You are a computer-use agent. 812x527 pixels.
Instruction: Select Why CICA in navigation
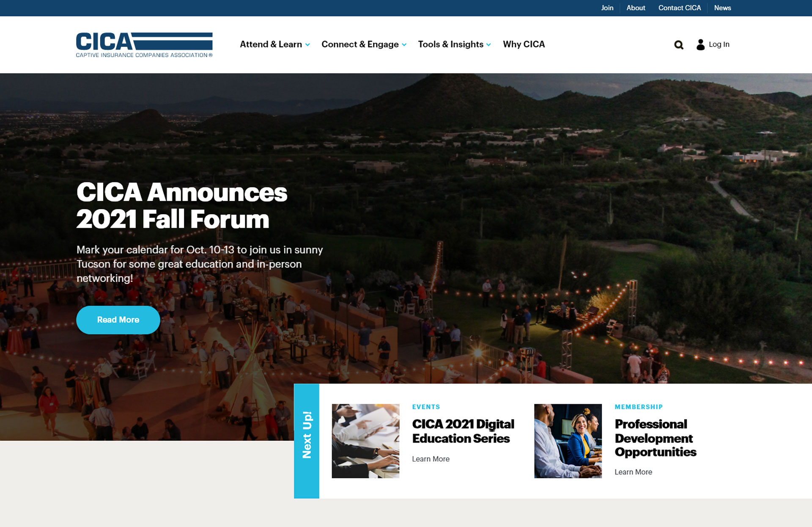pos(524,44)
